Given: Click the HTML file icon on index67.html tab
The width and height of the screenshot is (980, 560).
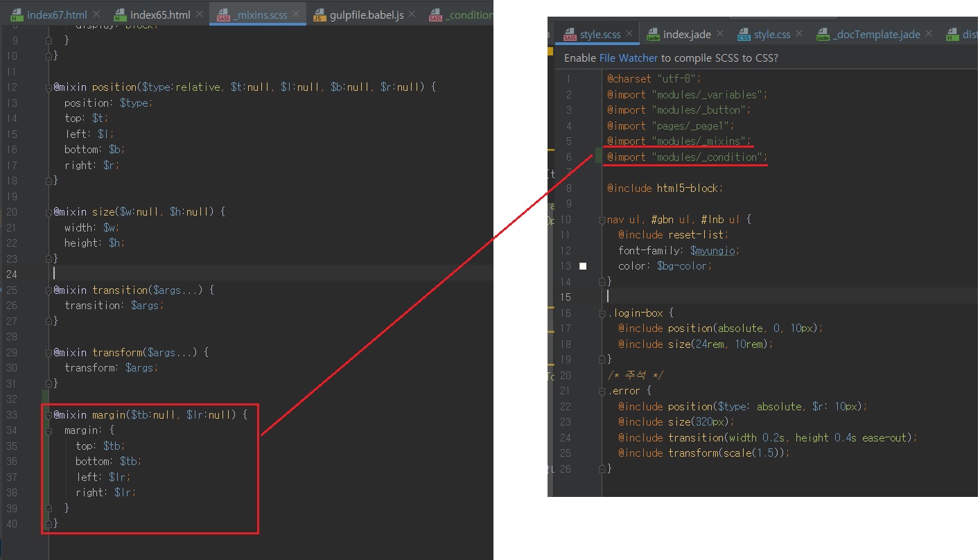Looking at the screenshot, I should [x=17, y=15].
